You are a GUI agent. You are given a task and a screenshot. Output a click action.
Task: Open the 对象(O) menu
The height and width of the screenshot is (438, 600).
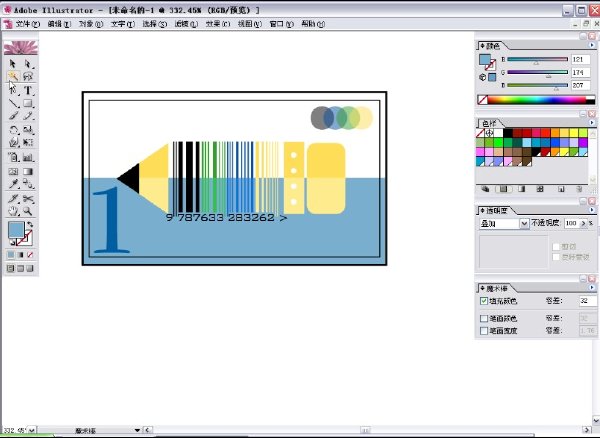point(91,24)
